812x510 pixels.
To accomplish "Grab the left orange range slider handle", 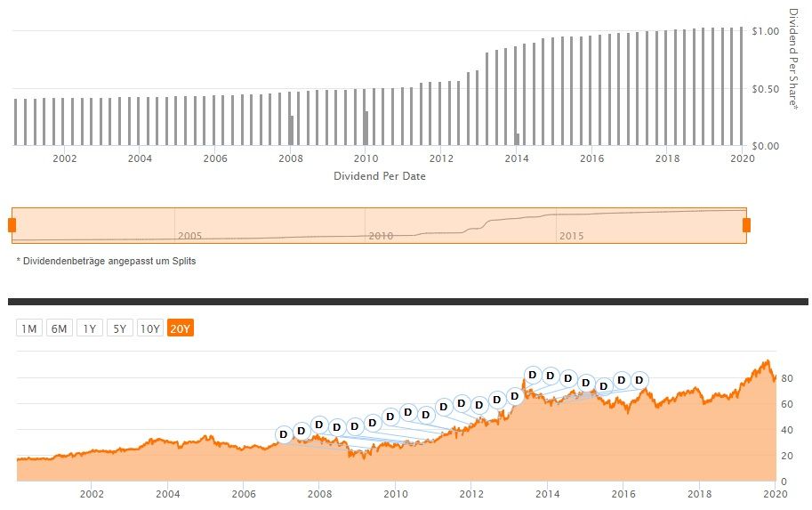I will click(x=12, y=225).
